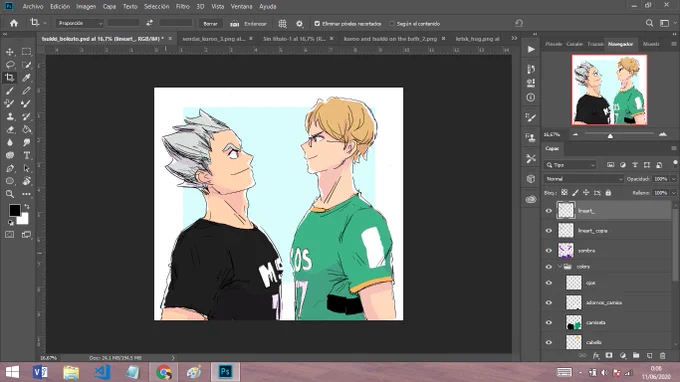The image size is (680, 382).
Task: Hide the cabello layer eye
Action: coord(549,342)
